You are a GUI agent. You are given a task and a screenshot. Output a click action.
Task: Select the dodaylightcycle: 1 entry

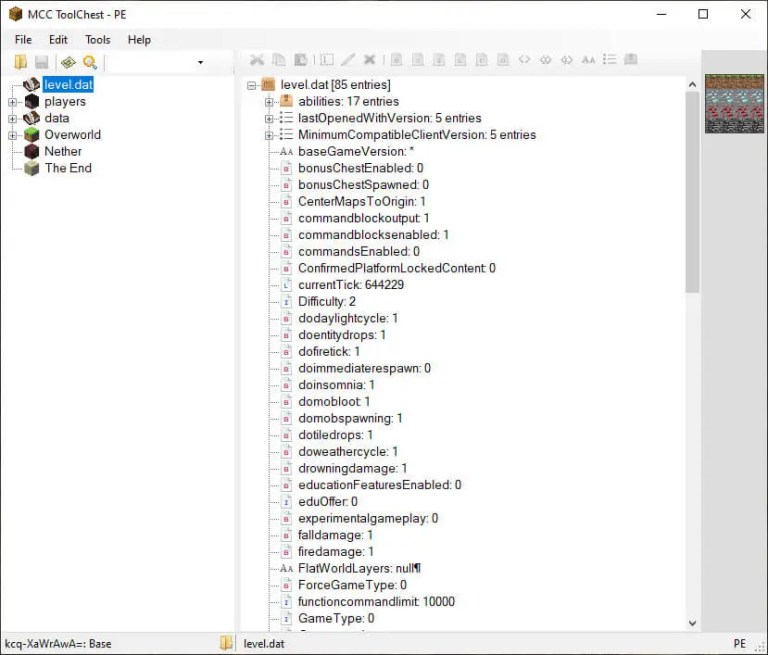[348, 318]
